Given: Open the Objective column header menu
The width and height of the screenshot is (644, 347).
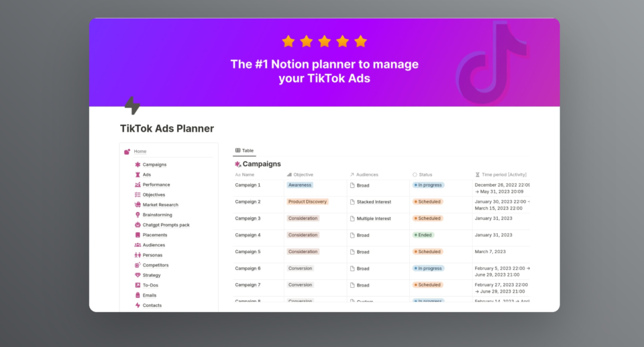Looking at the screenshot, I should [300, 175].
